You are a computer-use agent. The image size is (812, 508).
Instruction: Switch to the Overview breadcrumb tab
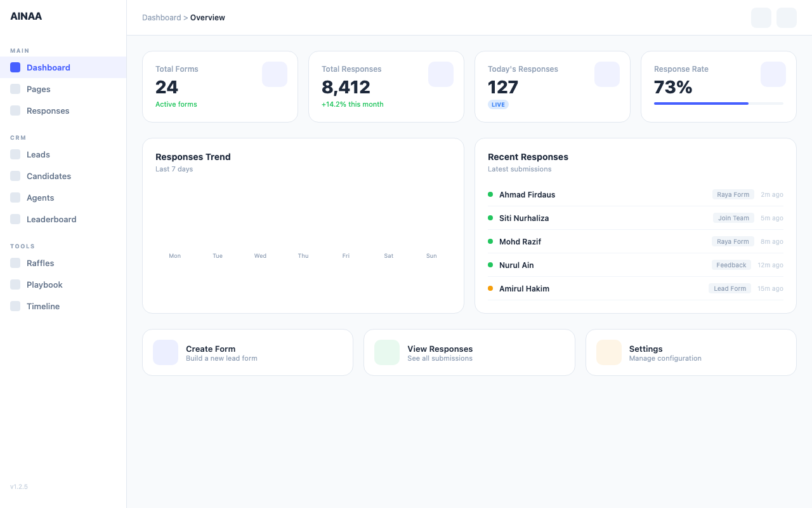pyautogui.click(x=207, y=17)
